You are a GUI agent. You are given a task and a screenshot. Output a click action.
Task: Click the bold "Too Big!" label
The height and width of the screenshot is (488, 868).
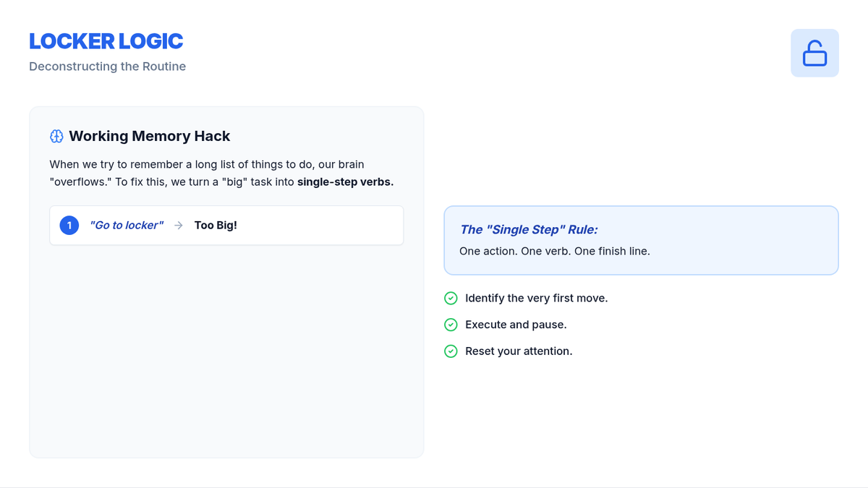216,226
